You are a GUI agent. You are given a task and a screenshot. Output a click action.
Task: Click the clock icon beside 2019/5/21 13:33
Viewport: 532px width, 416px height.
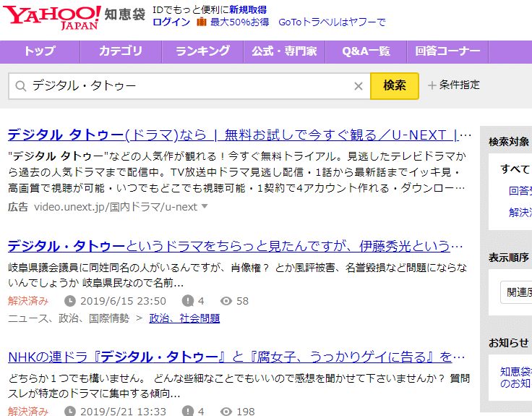[70, 411]
